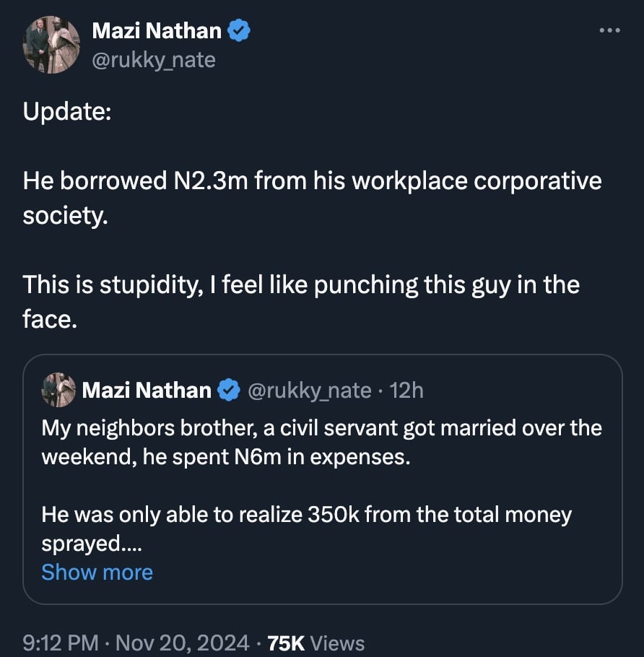This screenshot has width=644, height=657.
Task: Click the 9:12 PM tweet time
Action: click(61, 643)
